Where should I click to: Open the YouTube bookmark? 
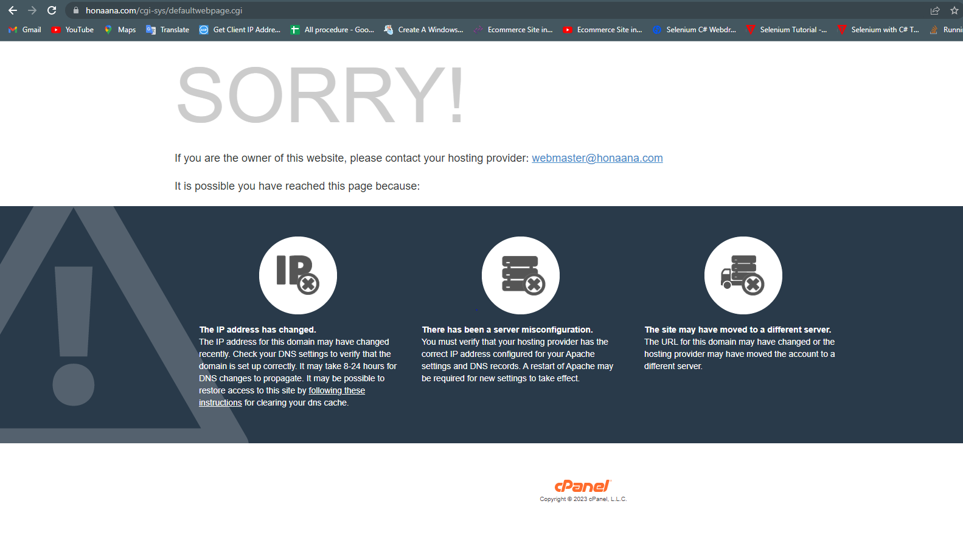point(72,30)
